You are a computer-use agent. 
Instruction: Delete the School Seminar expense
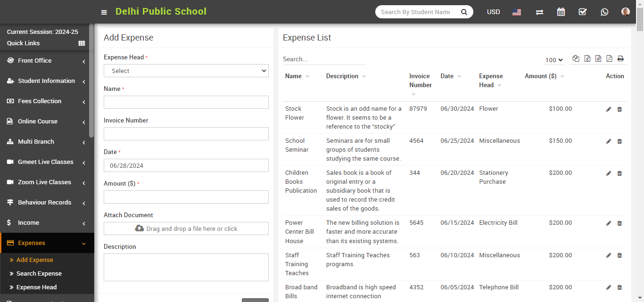(x=619, y=141)
